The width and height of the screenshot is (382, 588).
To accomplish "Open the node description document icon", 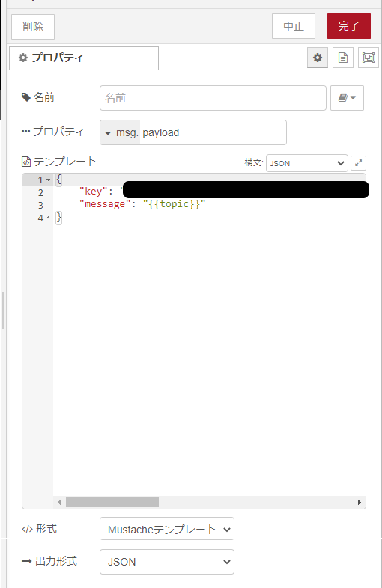I will coord(342,58).
